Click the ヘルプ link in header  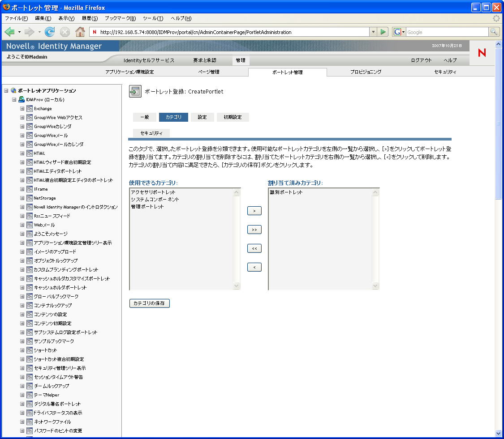tap(450, 60)
